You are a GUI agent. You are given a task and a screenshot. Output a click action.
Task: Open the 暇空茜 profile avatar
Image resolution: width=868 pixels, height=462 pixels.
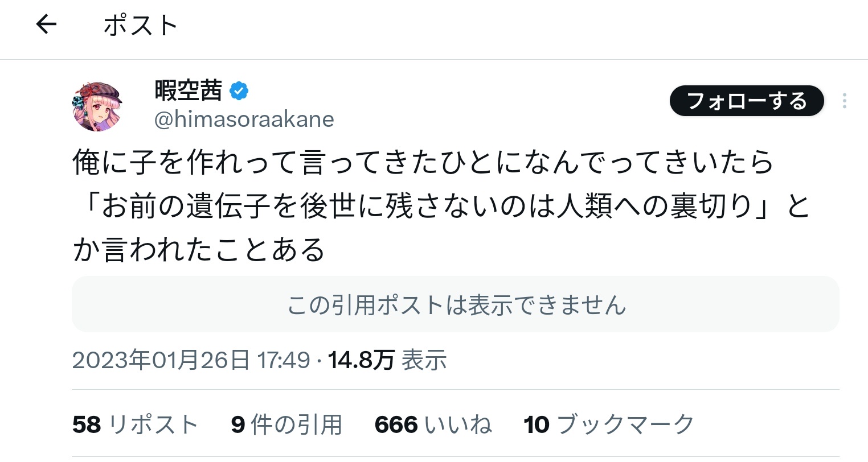point(97,106)
